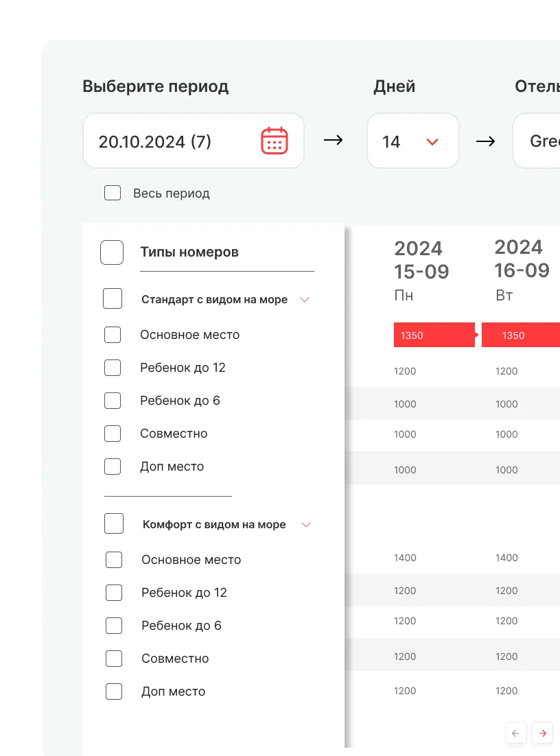This screenshot has height=756, width=560.
Task: Click 1200 for Стандарт 'Основное место' on 16-09
Action: point(506,371)
